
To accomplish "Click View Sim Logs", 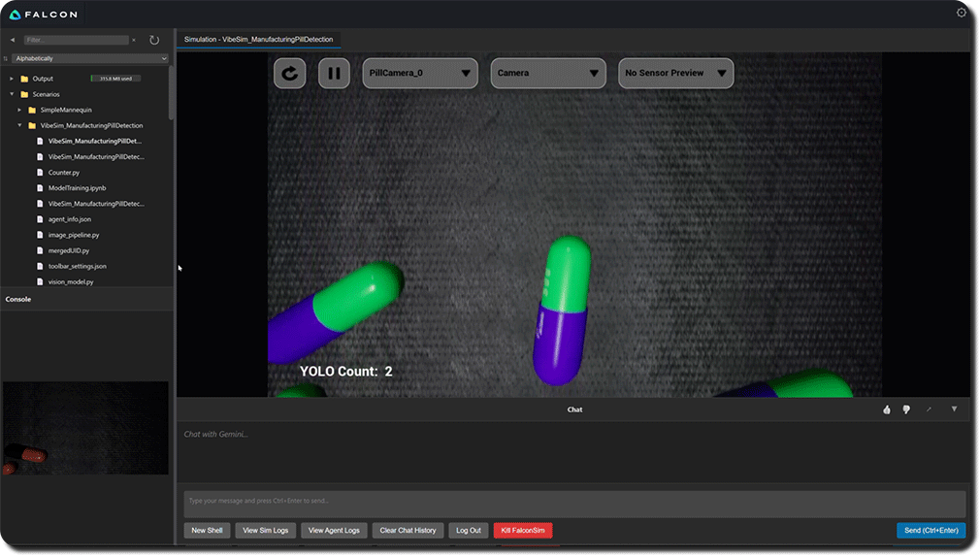I will pyautogui.click(x=266, y=531).
